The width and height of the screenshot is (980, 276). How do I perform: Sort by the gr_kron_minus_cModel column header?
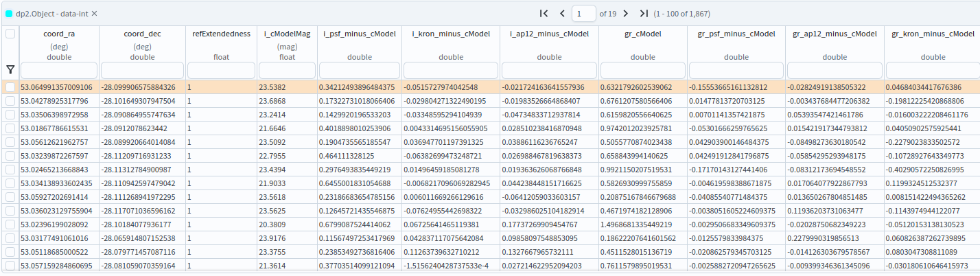[x=933, y=34]
